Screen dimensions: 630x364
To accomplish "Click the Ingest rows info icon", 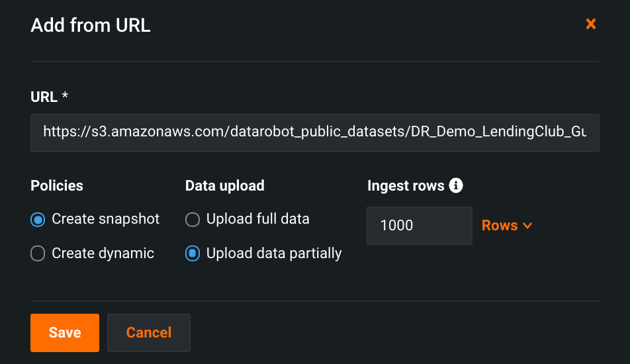I will 455,186.
